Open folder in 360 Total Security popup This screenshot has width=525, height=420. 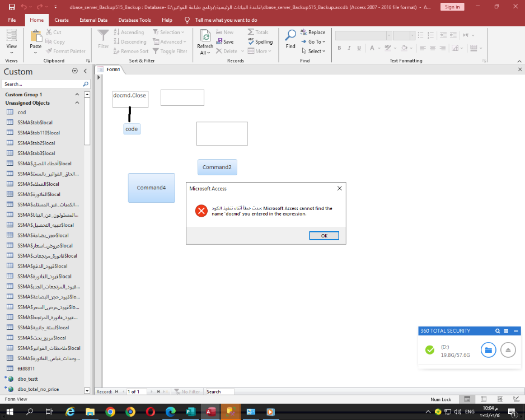(489, 350)
